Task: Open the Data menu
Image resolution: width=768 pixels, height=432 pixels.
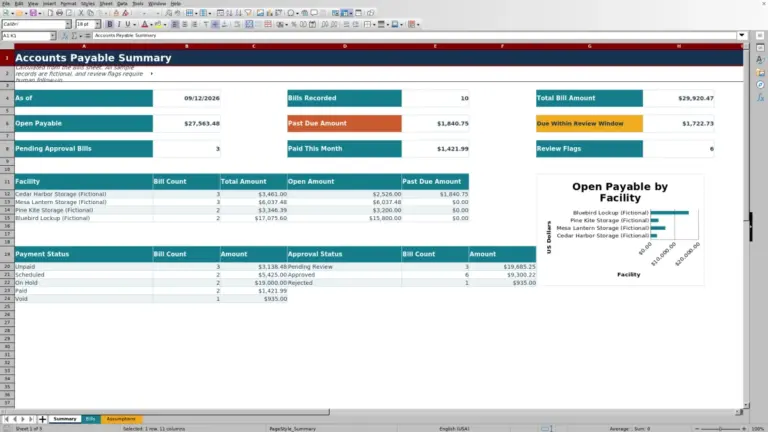Action: [x=122, y=3]
